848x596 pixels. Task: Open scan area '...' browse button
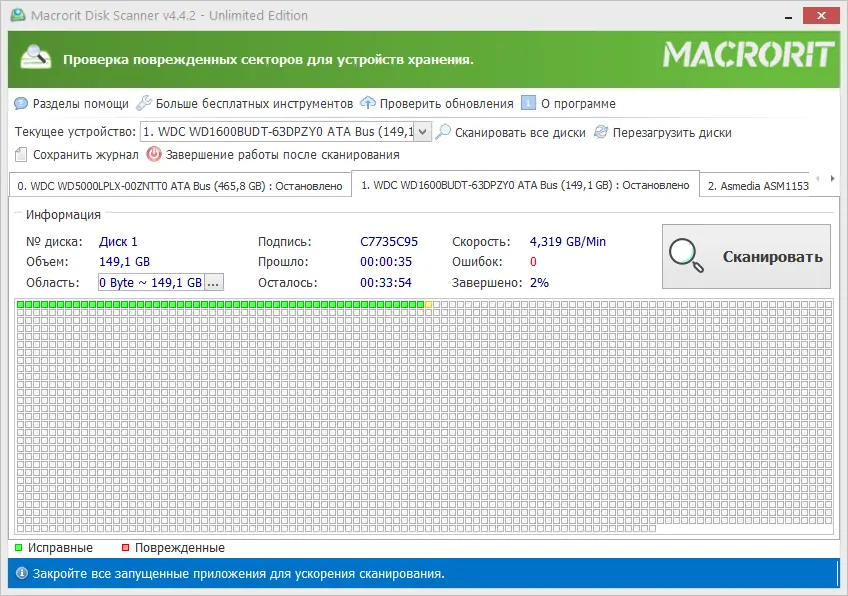tap(214, 282)
